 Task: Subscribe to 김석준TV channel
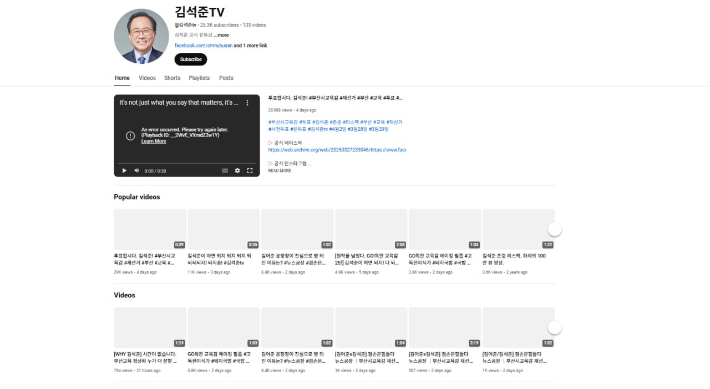pyautogui.click(x=191, y=59)
